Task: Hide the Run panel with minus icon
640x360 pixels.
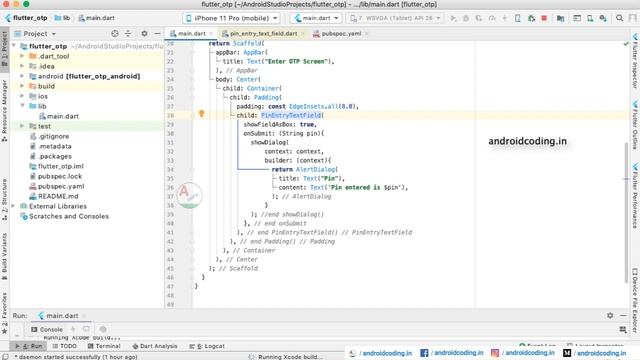Action: pyautogui.click(x=623, y=315)
